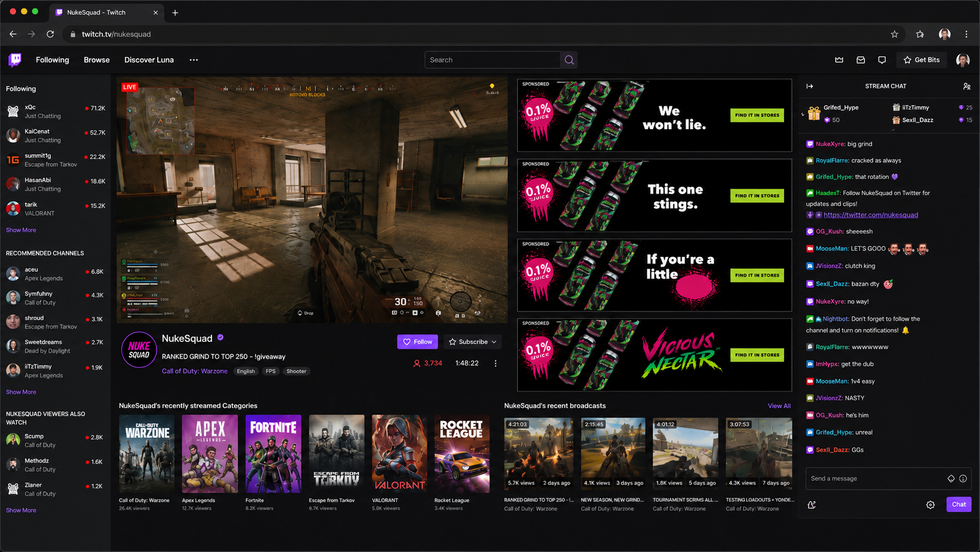980x552 pixels.
Task: Click the FPS tag
Action: (x=270, y=371)
